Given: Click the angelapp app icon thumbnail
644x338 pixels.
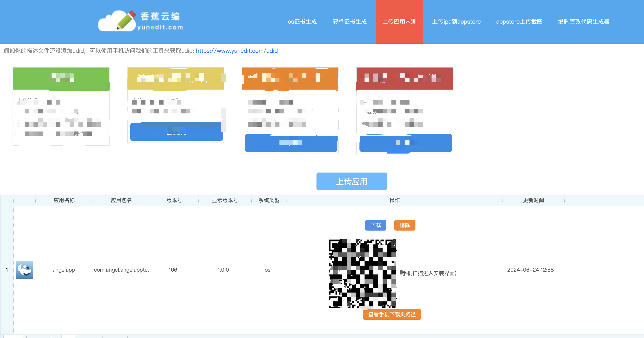Looking at the screenshot, I should pyautogui.click(x=24, y=270).
